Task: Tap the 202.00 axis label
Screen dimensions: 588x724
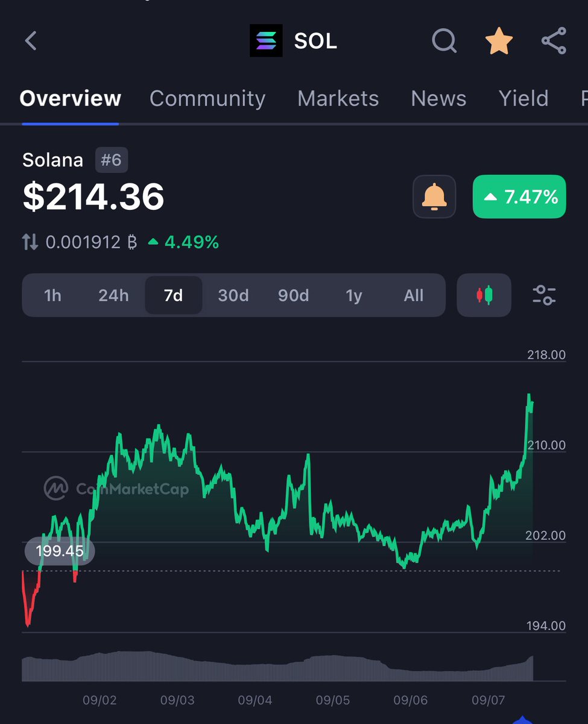Action: click(x=546, y=536)
